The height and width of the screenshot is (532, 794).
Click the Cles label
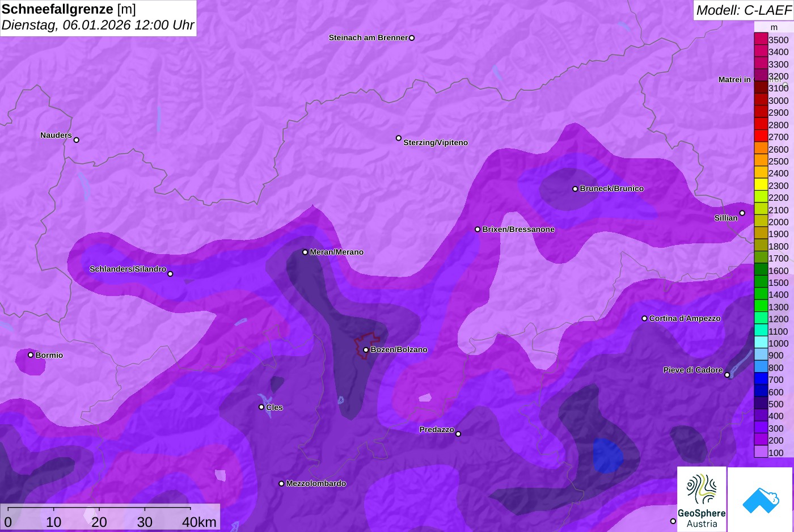(274, 407)
